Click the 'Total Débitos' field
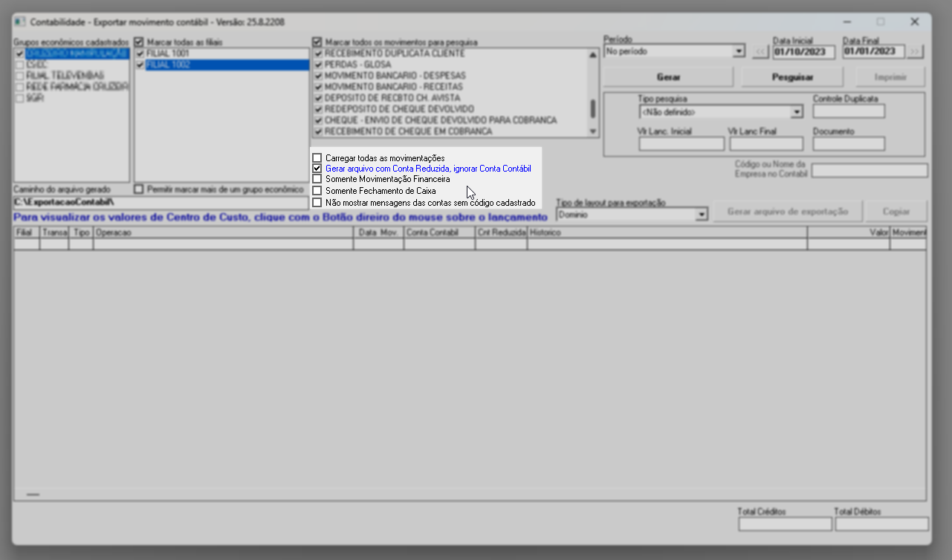The height and width of the screenshot is (560, 952). 882,524
